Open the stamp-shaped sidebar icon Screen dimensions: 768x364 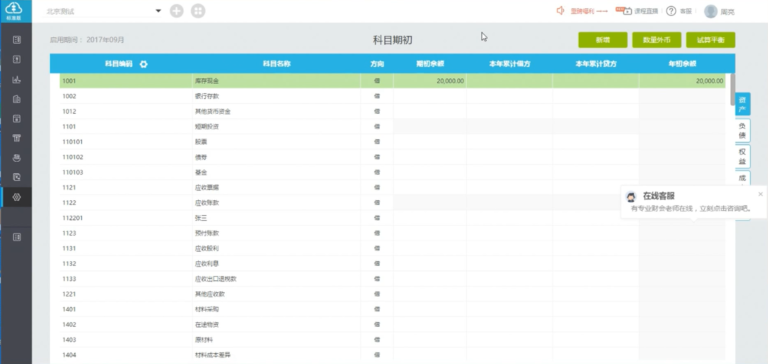(17, 158)
